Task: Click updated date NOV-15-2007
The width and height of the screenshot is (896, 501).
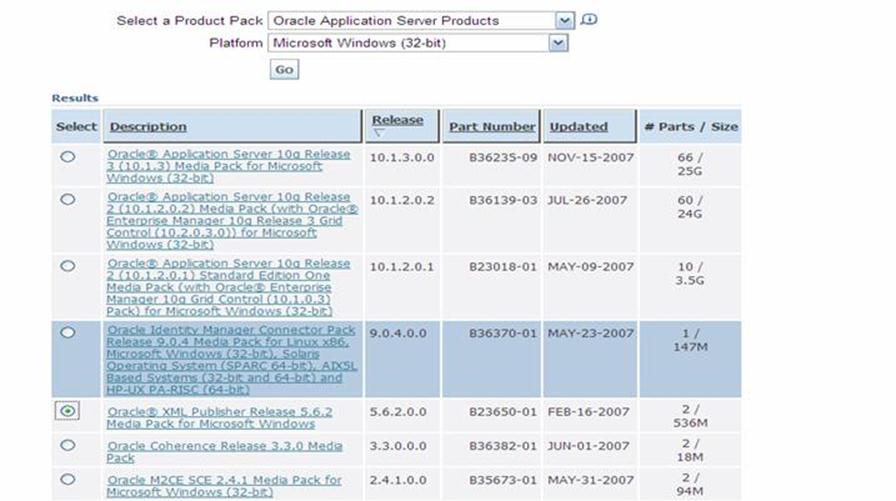Action: point(591,157)
